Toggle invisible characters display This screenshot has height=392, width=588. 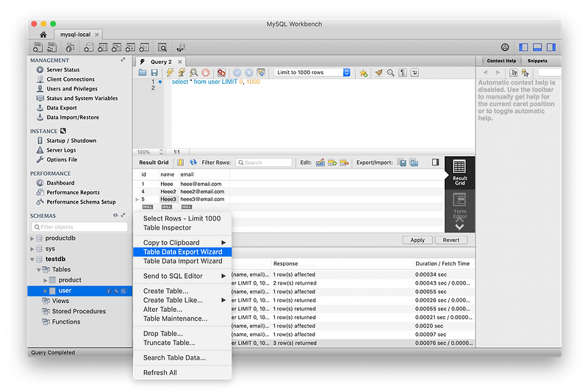(403, 72)
